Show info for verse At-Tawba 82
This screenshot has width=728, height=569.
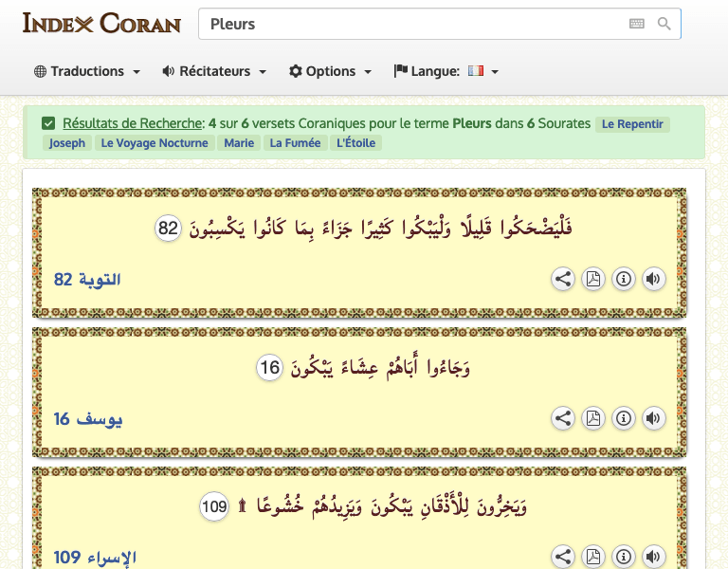623,279
